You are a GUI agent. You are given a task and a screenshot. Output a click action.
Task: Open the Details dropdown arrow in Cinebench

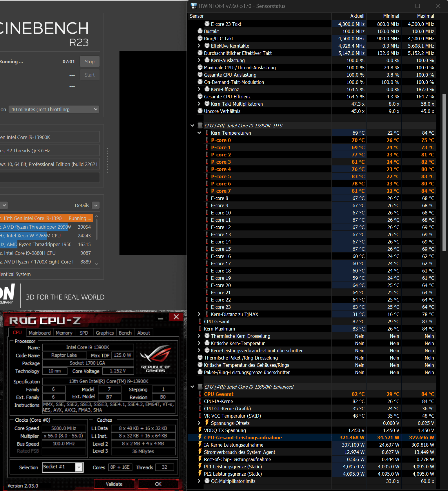coord(96,205)
